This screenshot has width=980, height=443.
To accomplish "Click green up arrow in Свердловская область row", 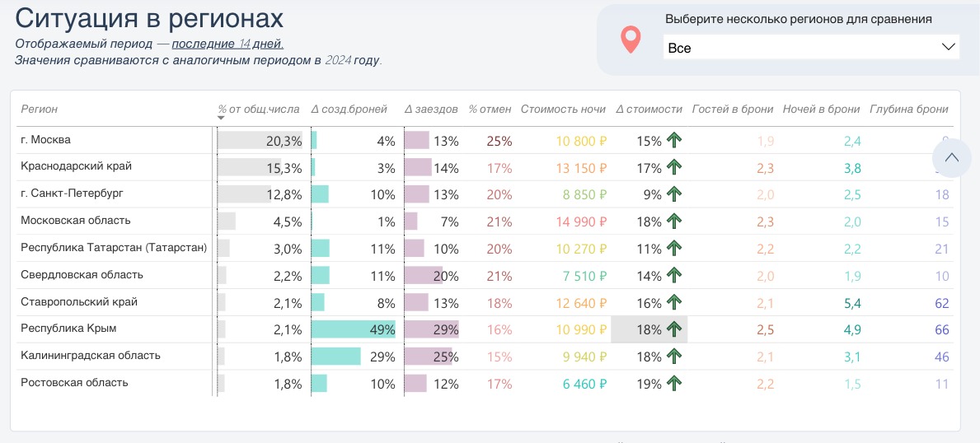I will pos(675,276).
